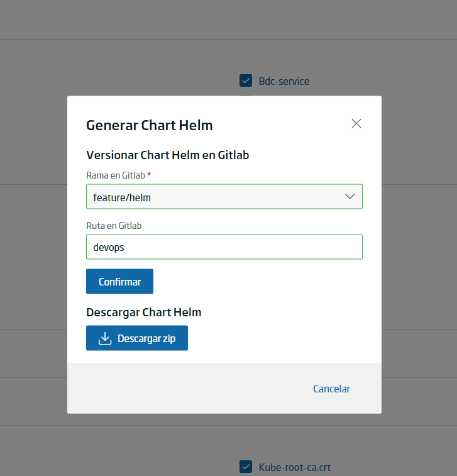457x476 pixels.
Task: Click the download arrow icon on Descargar zip
Action: [105, 338]
